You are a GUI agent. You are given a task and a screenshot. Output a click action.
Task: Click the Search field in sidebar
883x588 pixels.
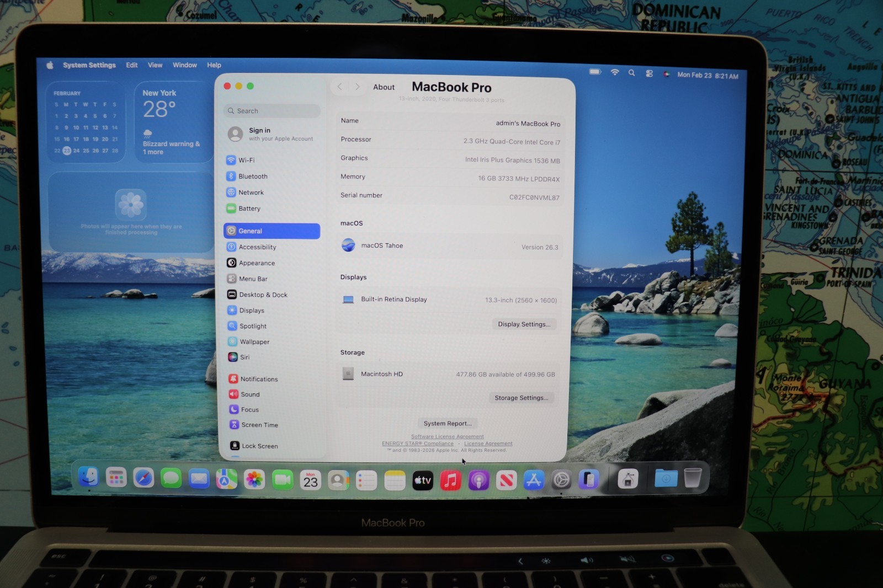pos(272,111)
